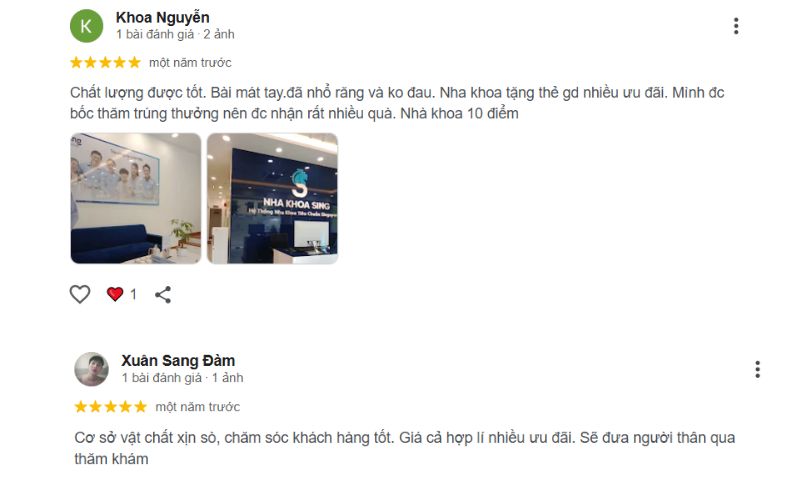
Task: Click '1 bài đánh giá · 1 ảnh' text
Action: pyautogui.click(x=182, y=378)
